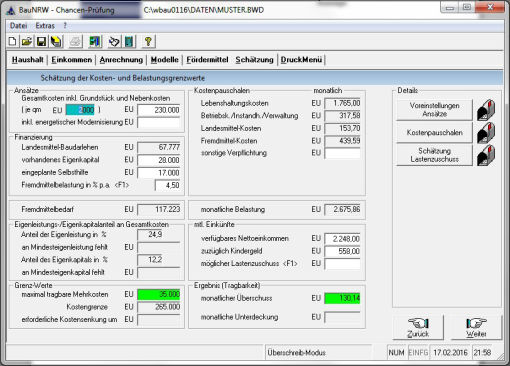
Task: Proceed with the Weiter button
Action: (x=476, y=328)
